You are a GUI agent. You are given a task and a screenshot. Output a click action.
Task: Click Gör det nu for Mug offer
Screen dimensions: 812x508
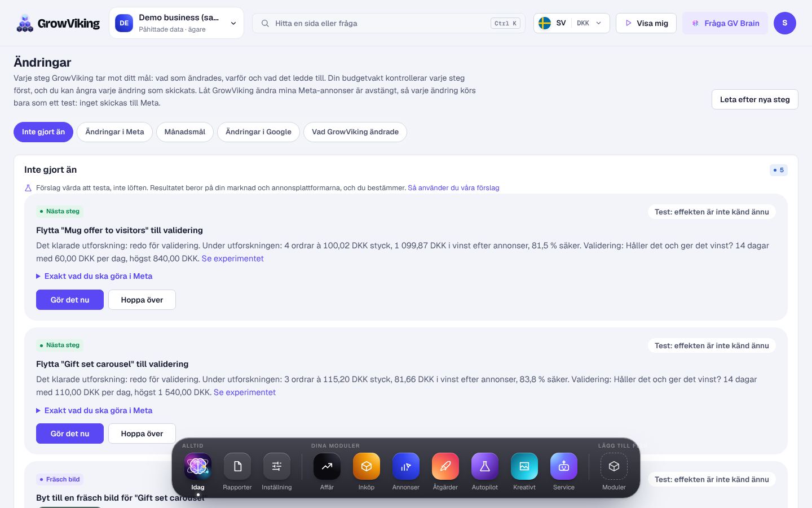pyautogui.click(x=70, y=300)
